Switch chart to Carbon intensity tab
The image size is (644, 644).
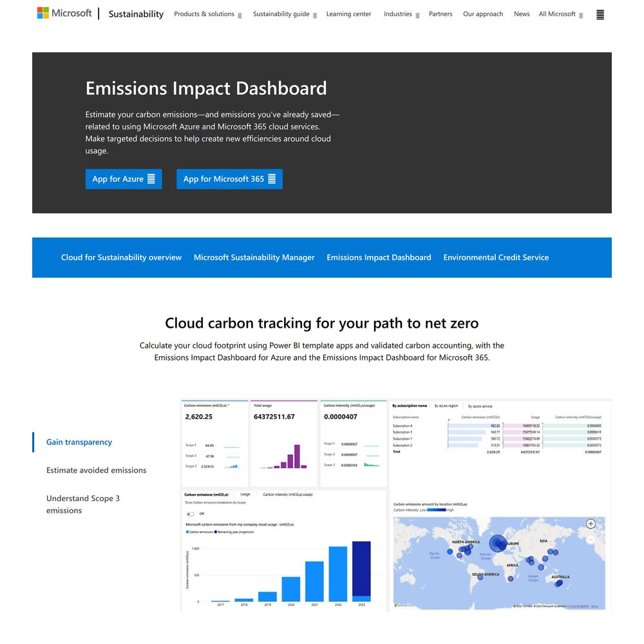click(287, 495)
